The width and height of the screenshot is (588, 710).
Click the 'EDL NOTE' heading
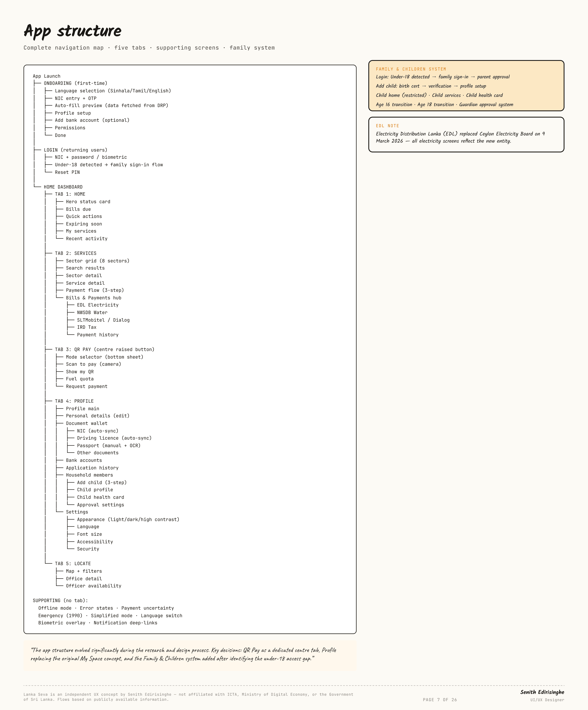(x=387, y=126)
